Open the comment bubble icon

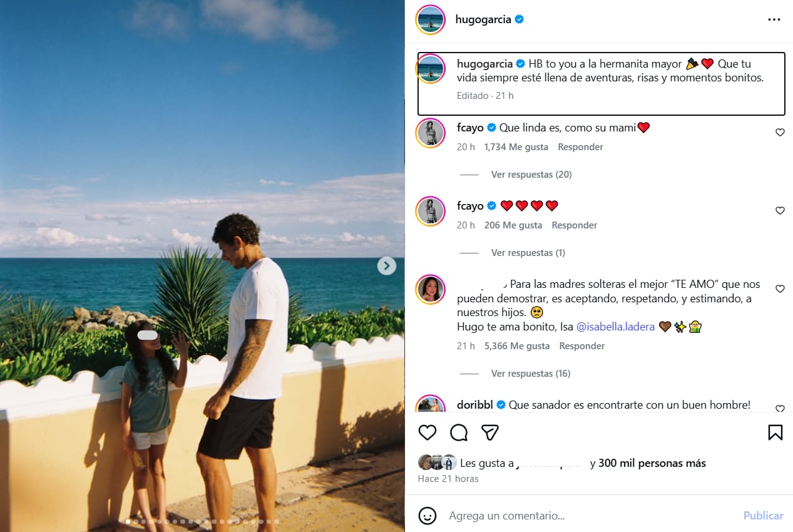pyautogui.click(x=459, y=432)
